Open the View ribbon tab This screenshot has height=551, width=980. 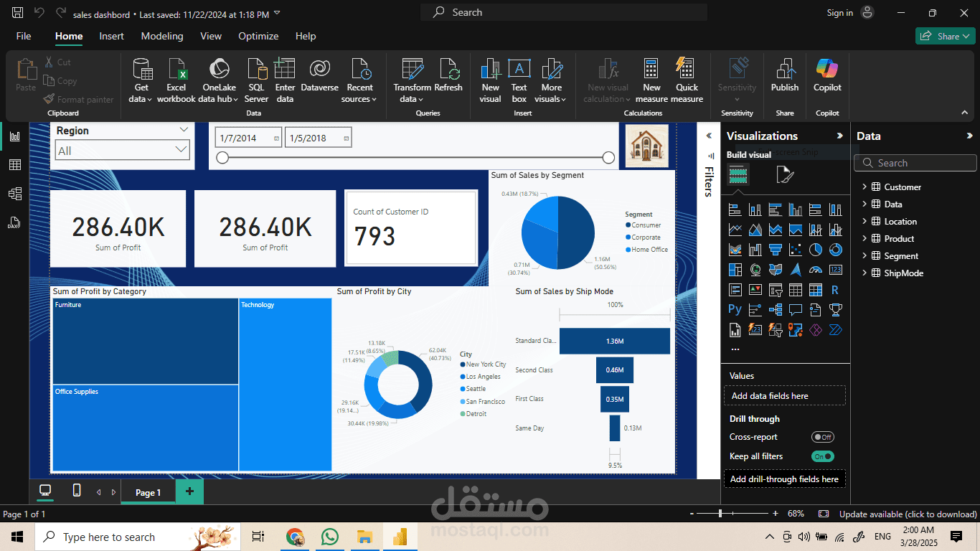[x=211, y=36]
